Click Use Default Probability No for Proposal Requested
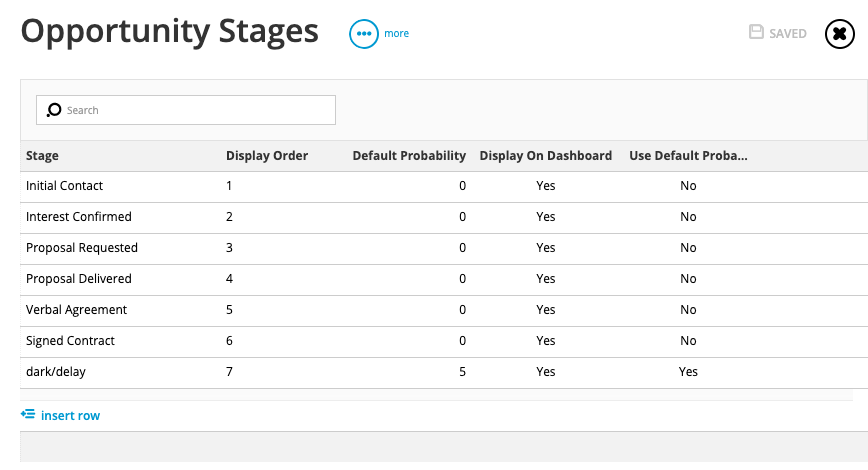Viewport: 868px width, 470px height. (688, 247)
